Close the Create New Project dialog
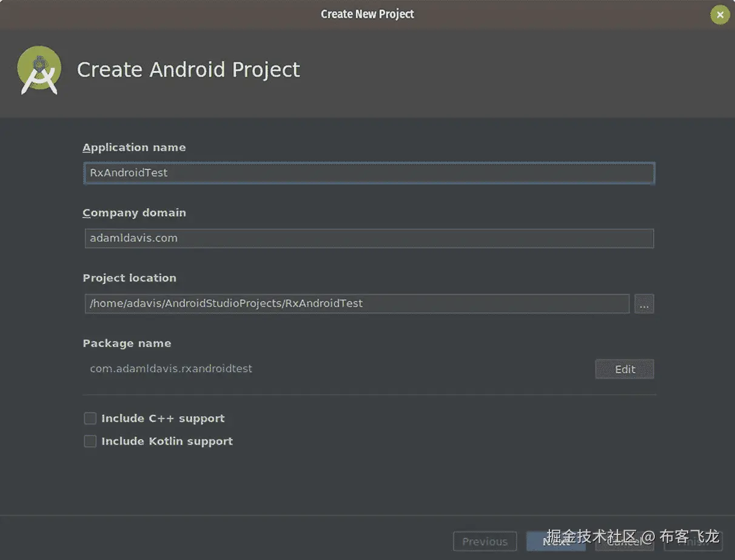The image size is (735, 560). click(719, 15)
